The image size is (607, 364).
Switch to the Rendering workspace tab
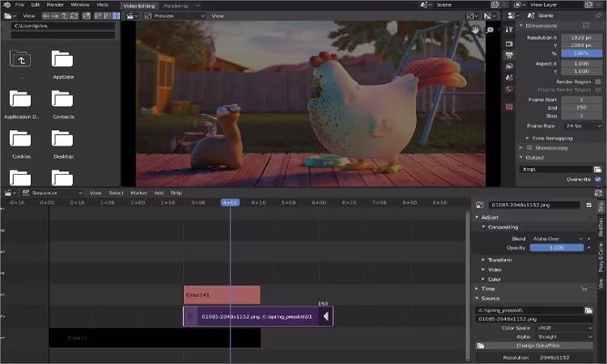tap(176, 6)
